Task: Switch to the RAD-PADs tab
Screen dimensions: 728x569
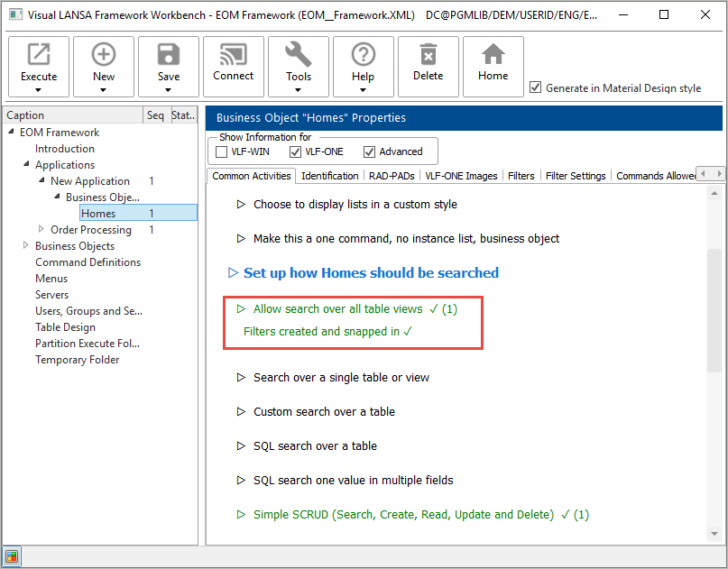Action: coord(391,176)
